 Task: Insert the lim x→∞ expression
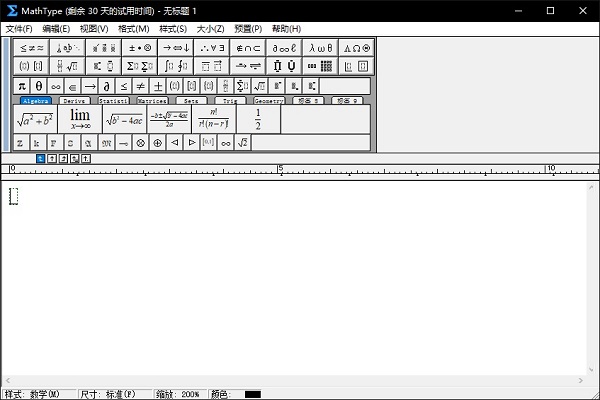click(80, 119)
